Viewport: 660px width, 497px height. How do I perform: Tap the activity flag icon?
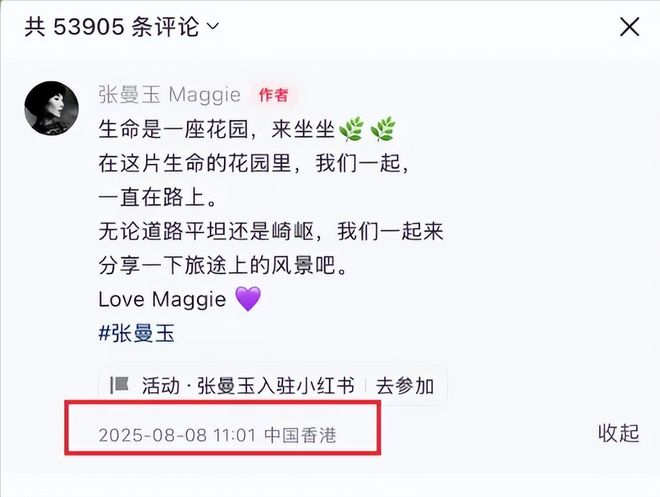tap(119, 385)
